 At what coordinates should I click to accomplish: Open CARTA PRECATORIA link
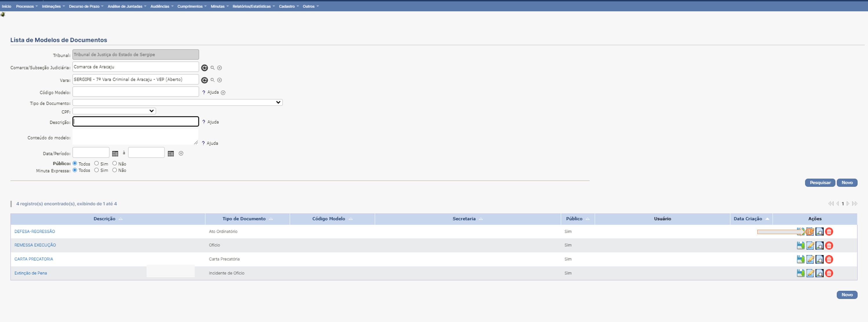pyautogui.click(x=33, y=259)
